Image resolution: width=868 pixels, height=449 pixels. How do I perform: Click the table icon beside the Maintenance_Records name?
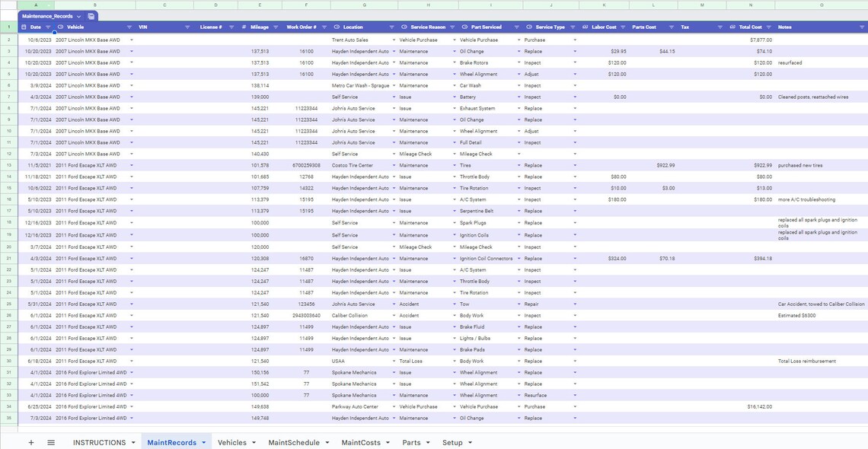[91, 16]
